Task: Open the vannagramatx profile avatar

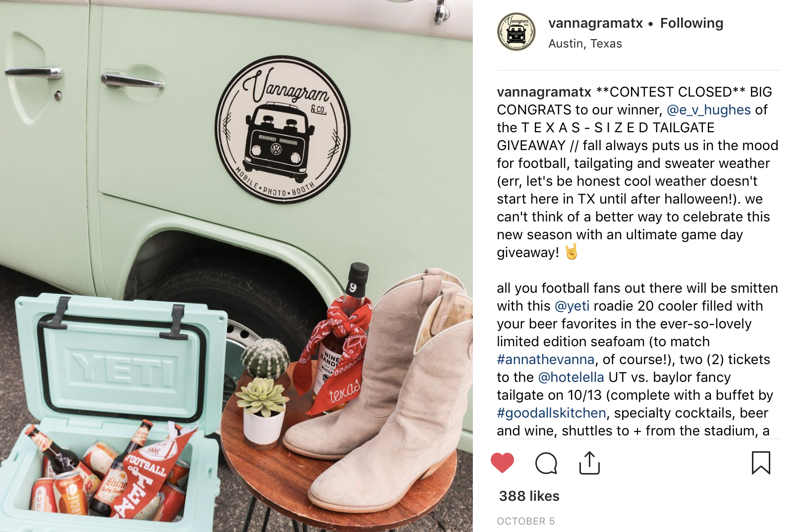Action: (516, 32)
